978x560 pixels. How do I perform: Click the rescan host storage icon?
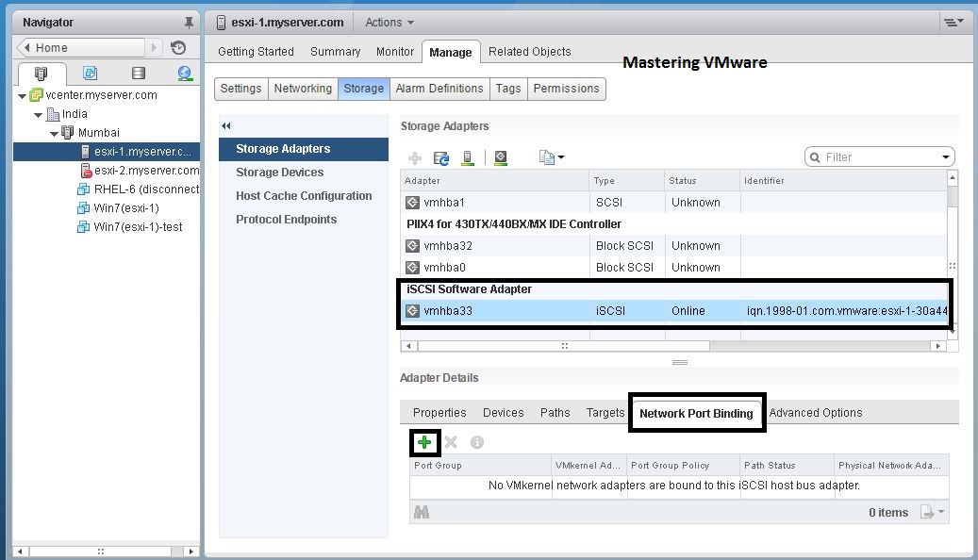(x=468, y=157)
